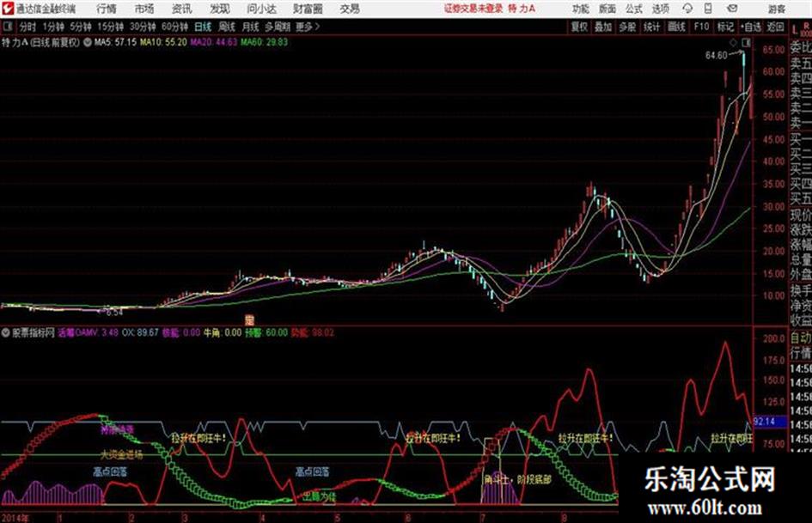Expand indicator dropdown beside 特力A title
The width and height of the screenshot is (812, 523).
click(87, 42)
